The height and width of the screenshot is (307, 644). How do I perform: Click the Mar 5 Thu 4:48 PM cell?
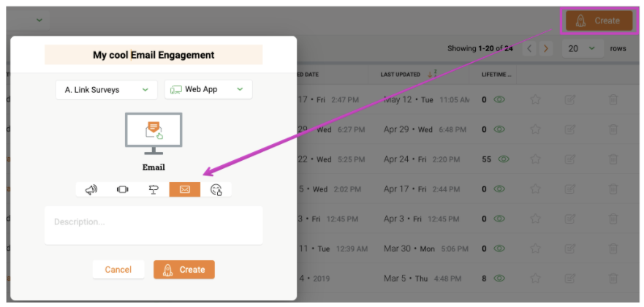(424, 278)
